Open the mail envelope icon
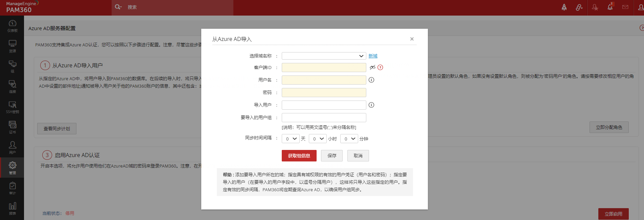 pos(625,7)
